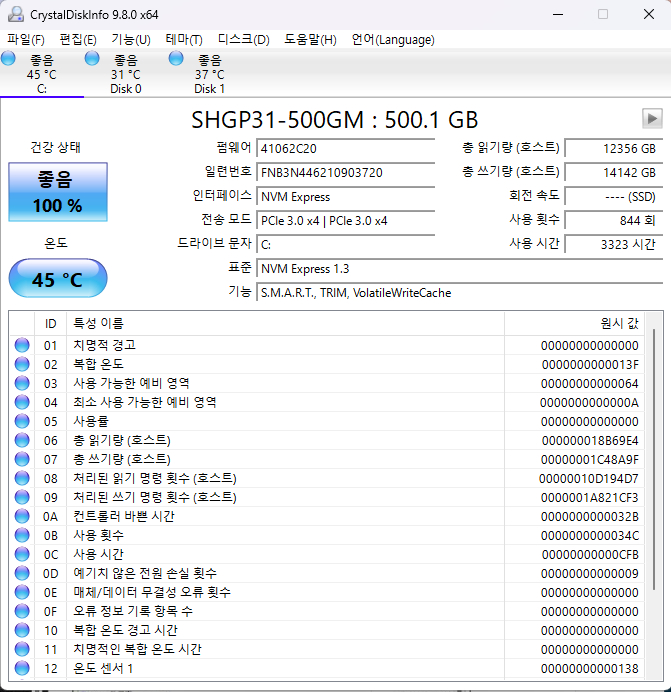Screen dimensions: 671x692
Task: Click status orb for 0C 사용 시간
Action: point(22,554)
